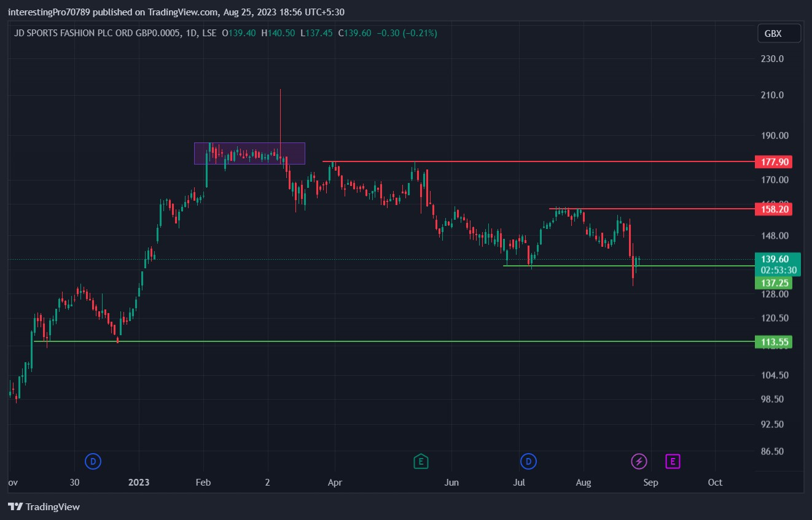Select the purple consolidation rectangle drawing

(249, 153)
